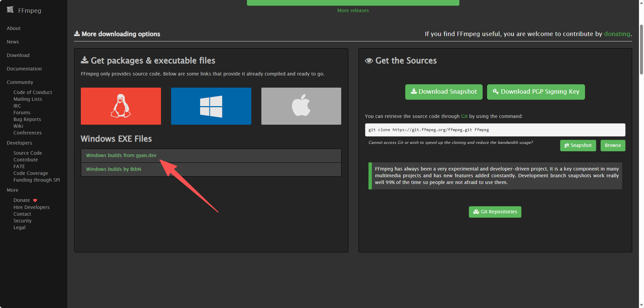Viewport: 644px width, 308px height.
Task: Click the red heart beside Donate
Action: (35, 201)
